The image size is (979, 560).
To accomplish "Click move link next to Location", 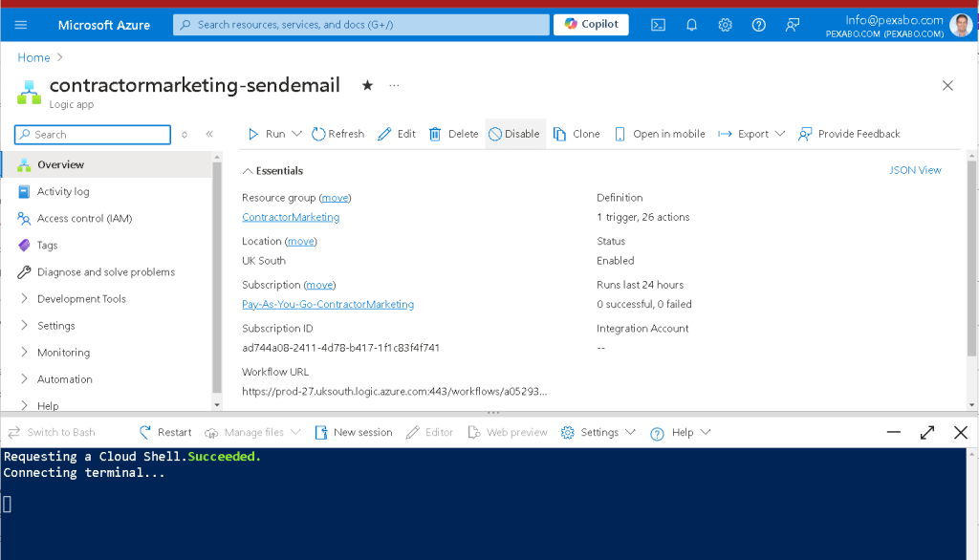I will point(301,241).
